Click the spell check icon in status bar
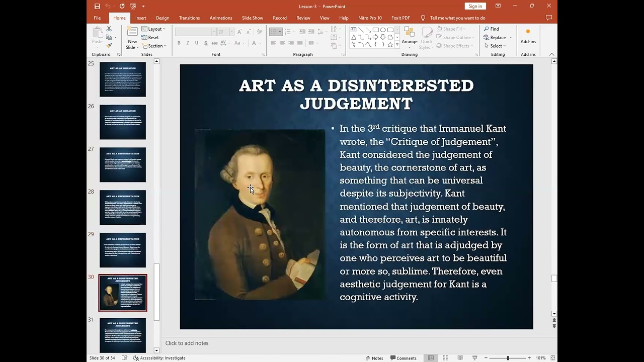This screenshot has height=362, width=644. click(x=124, y=358)
